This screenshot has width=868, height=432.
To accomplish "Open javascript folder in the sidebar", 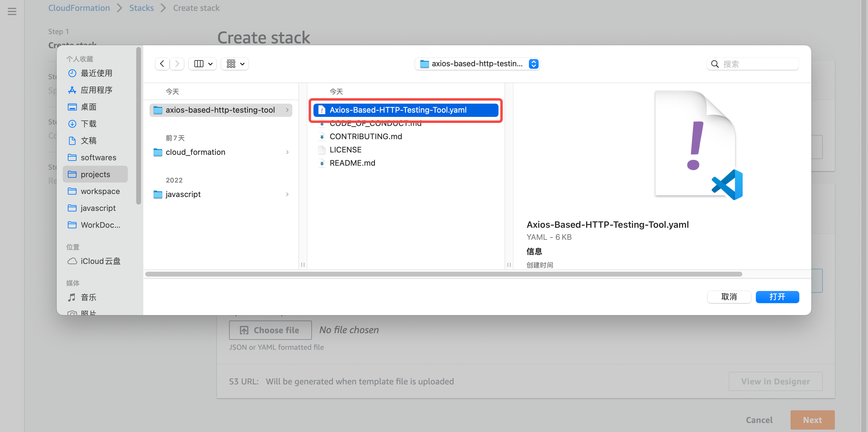I will [95, 208].
